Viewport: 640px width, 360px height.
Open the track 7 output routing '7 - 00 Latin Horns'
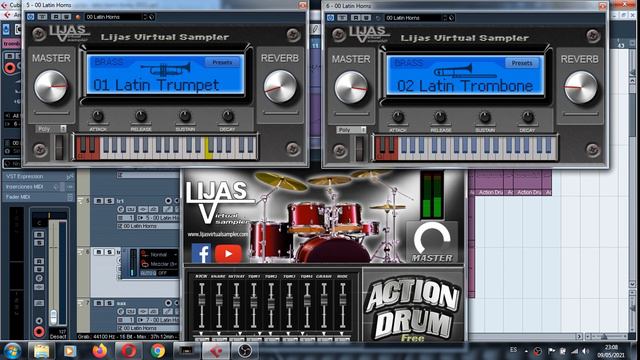(x=158, y=320)
